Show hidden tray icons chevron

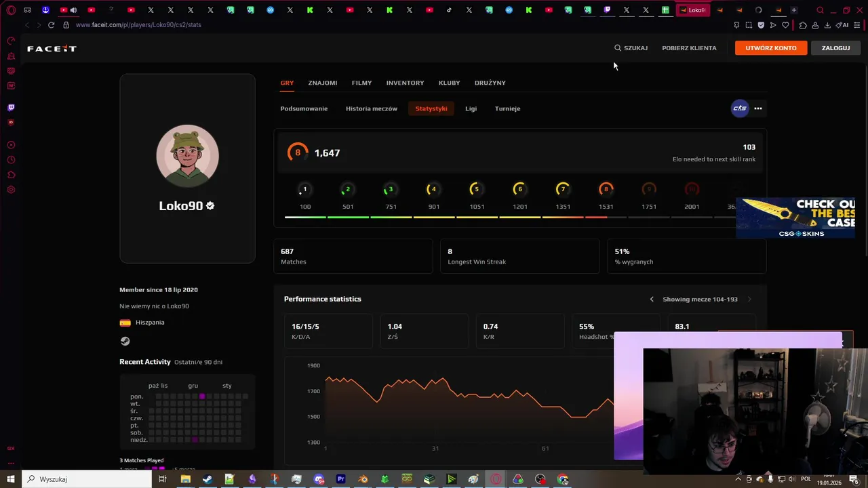click(738, 479)
